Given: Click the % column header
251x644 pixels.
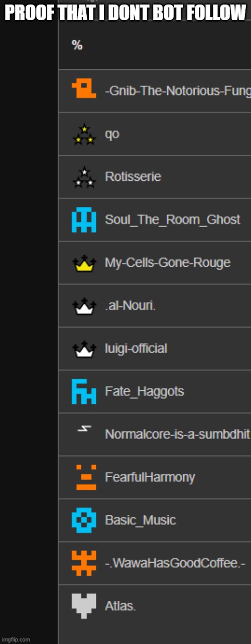Looking at the screenshot, I should coord(77,45).
